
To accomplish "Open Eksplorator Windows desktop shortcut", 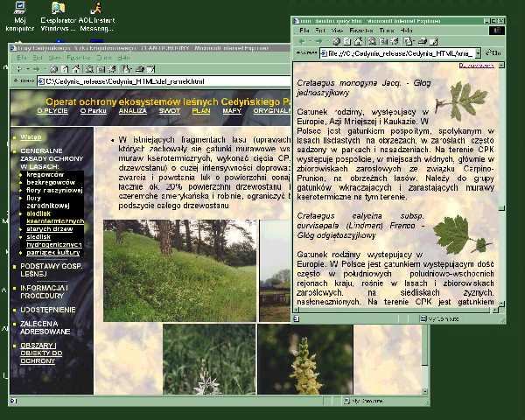I will coord(59,17).
